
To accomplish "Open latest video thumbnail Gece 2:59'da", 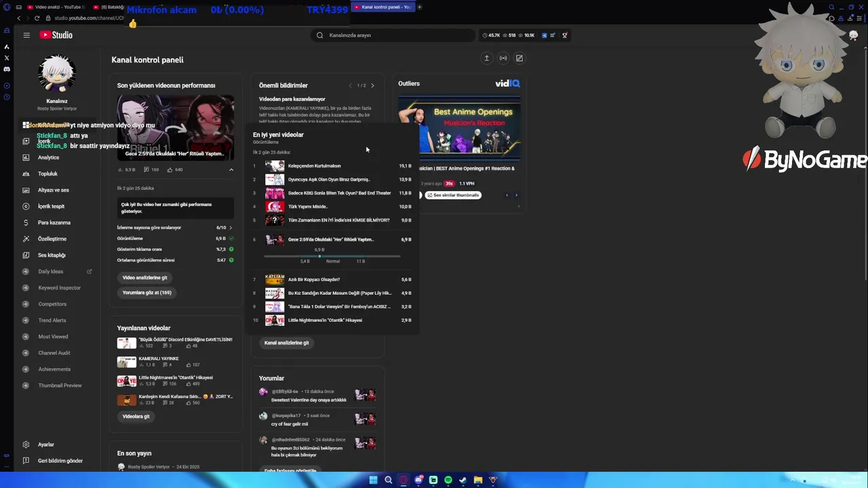I will 176,127.
